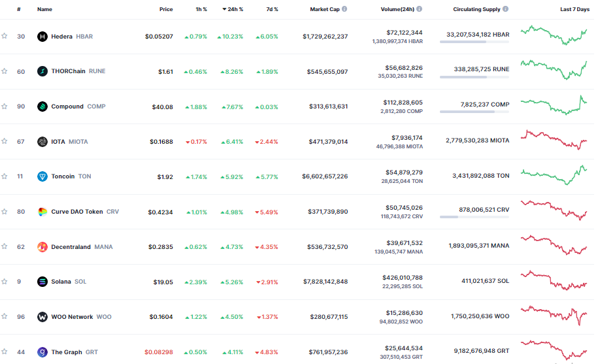Click Toncoin market cap $6,602,657,226
Screen dimensions: 598x364
pyautogui.click(x=325, y=176)
